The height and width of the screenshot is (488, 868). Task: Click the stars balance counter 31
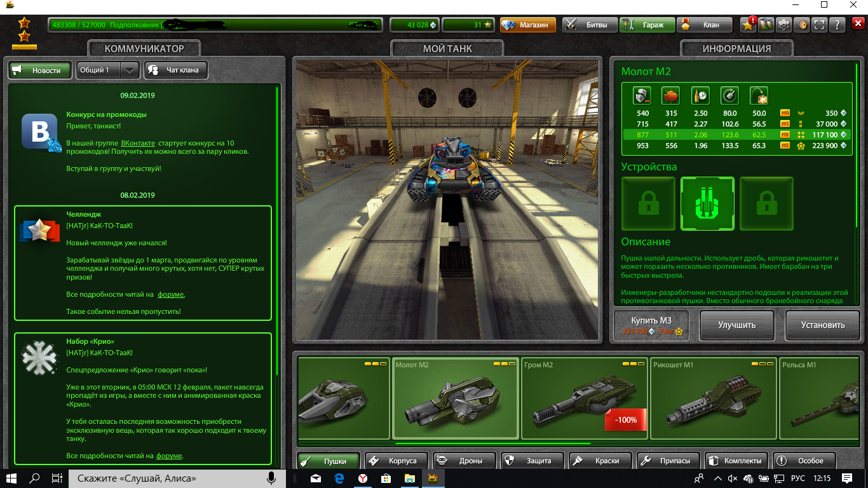[468, 25]
